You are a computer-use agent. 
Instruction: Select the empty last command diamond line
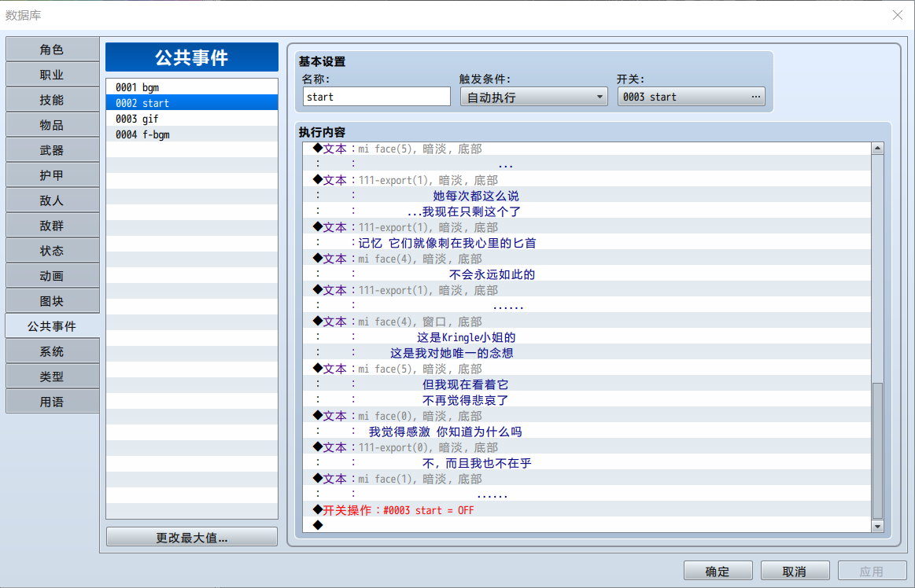pyautogui.click(x=587, y=525)
